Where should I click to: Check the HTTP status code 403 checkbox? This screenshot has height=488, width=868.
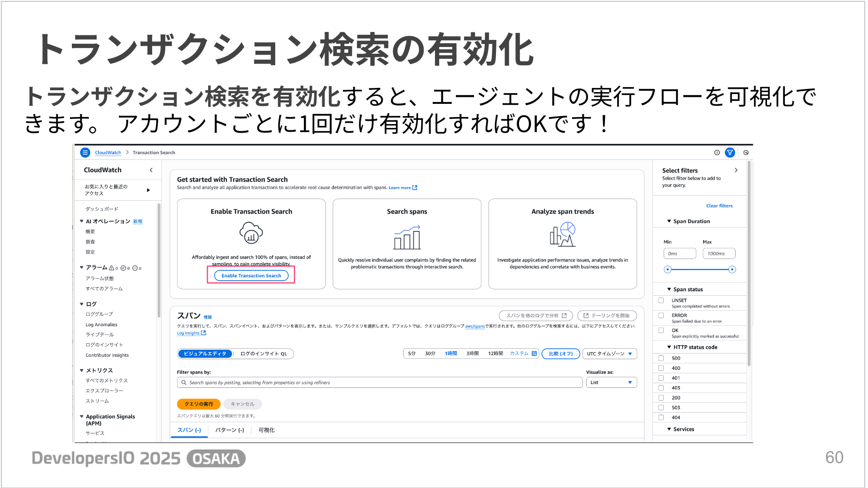tap(661, 388)
